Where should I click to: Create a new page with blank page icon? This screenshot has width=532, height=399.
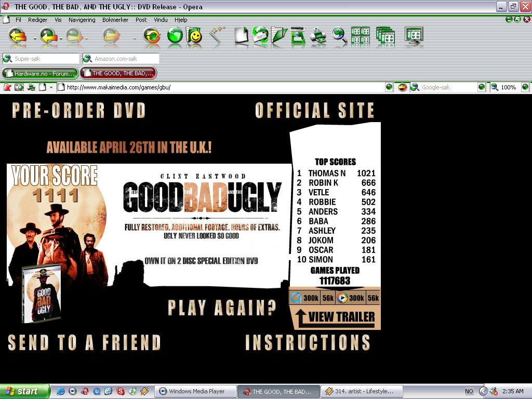tap(241, 36)
